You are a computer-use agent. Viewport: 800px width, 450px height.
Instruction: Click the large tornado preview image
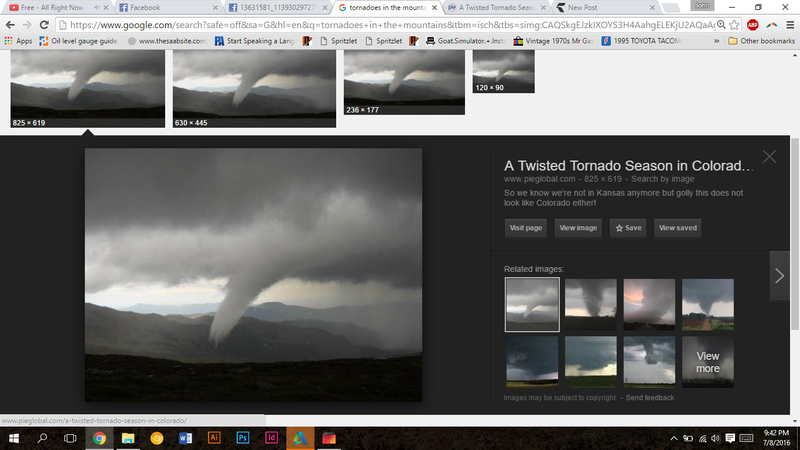click(254, 275)
